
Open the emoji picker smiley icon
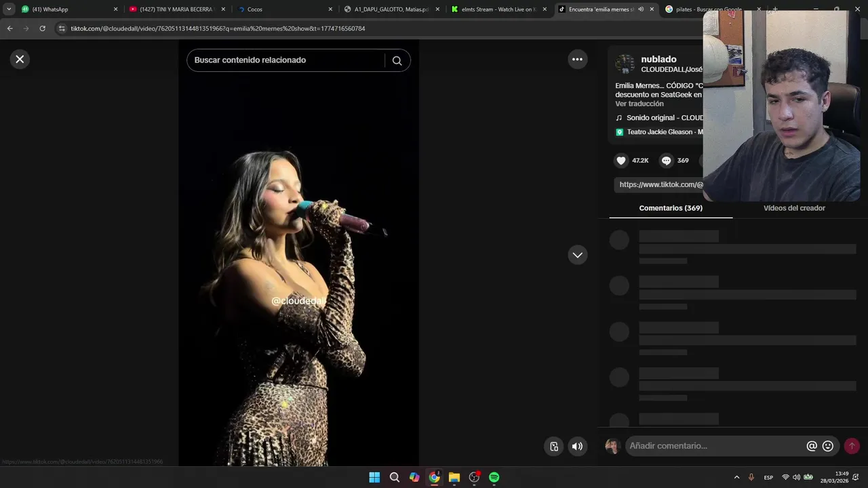pyautogui.click(x=828, y=446)
